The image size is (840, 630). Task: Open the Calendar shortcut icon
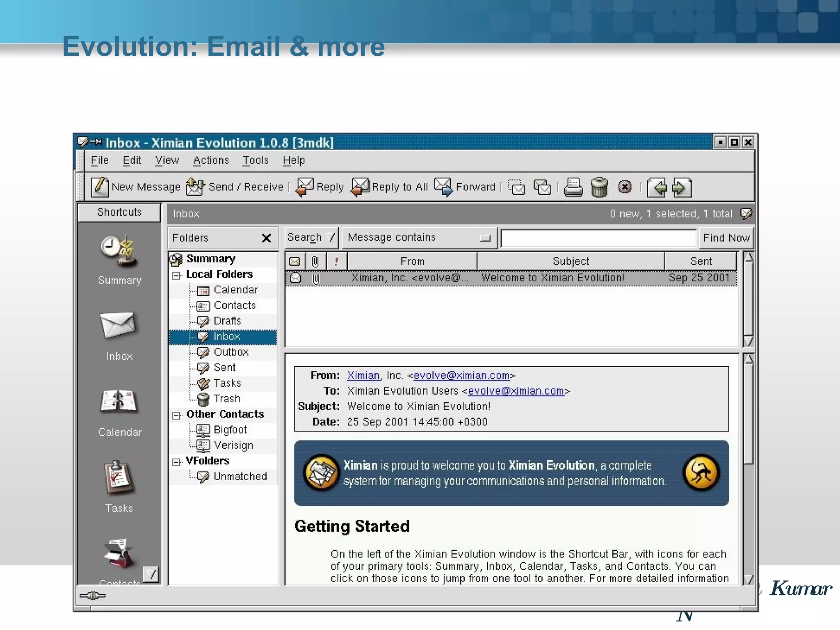coord(119,401)
